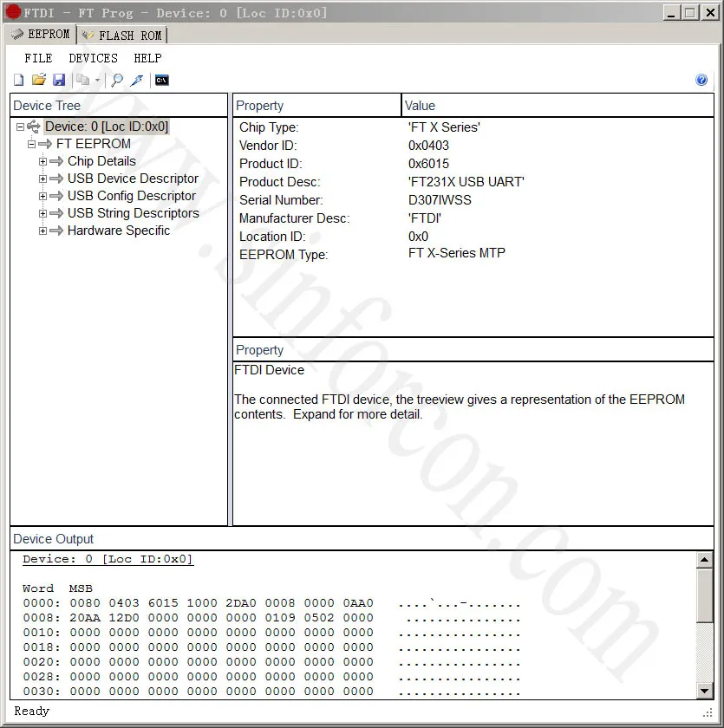
Task: Click the Copy toolbar icon
Action: click(83, 80)
